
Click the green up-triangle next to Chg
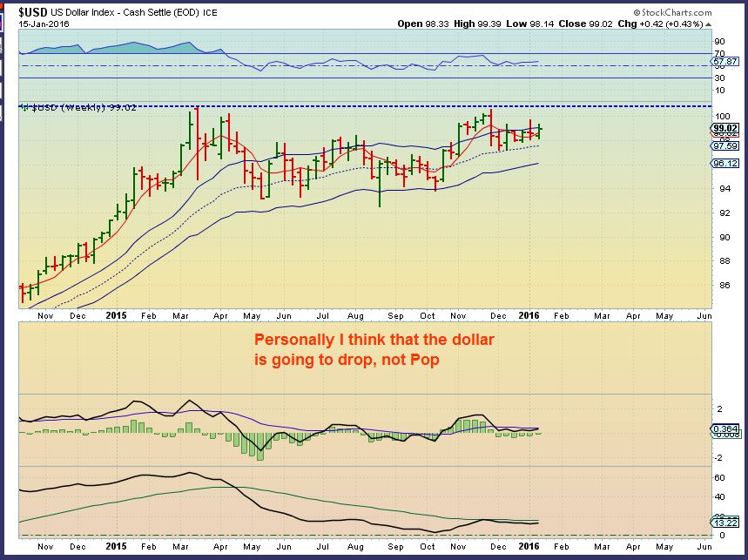(709, 24)
